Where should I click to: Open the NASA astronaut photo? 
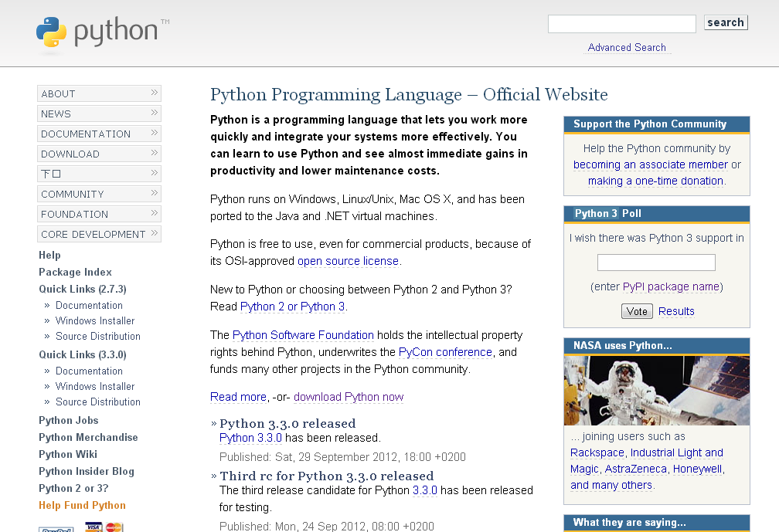click(x=656, y=391)
